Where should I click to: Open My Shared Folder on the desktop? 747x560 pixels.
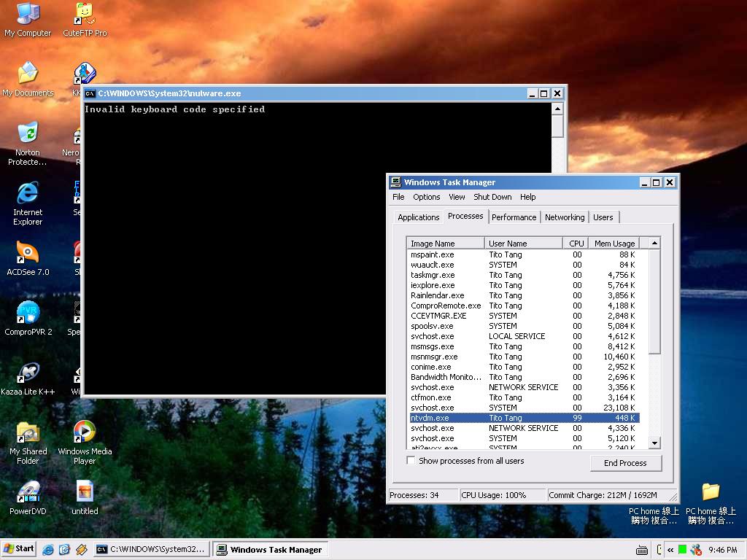28,432
